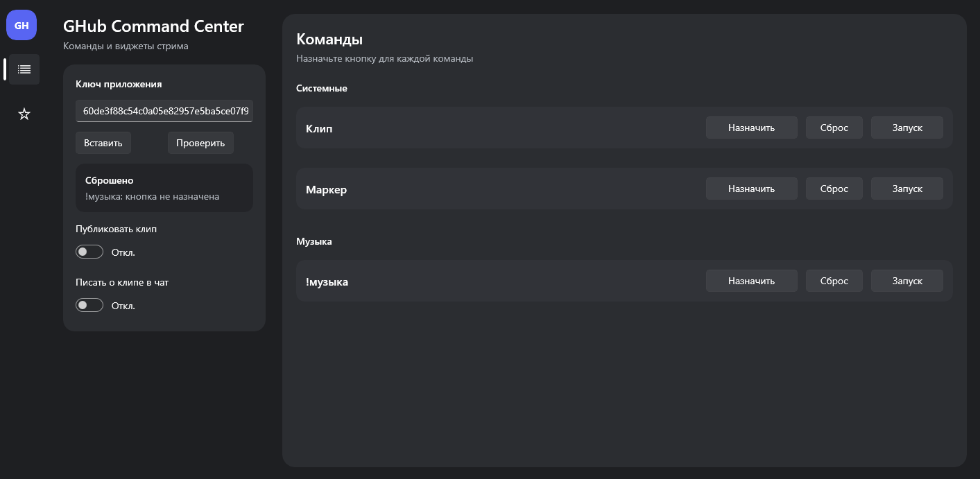
Task: Click the app key input field
Action: pos(164,111)
